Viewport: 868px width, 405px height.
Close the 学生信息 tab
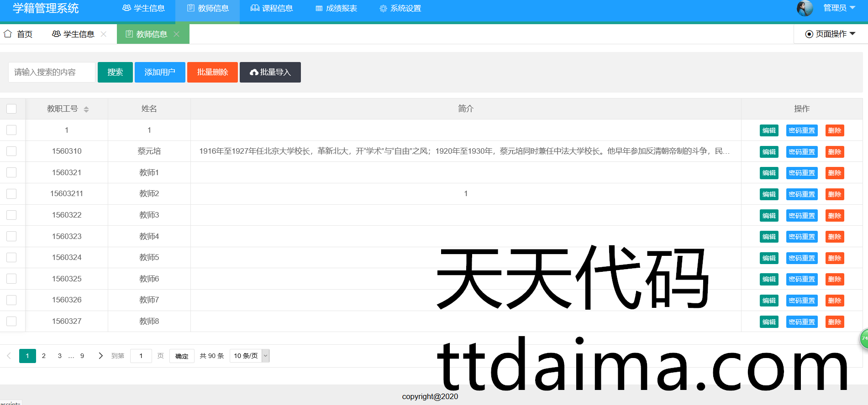104,34
